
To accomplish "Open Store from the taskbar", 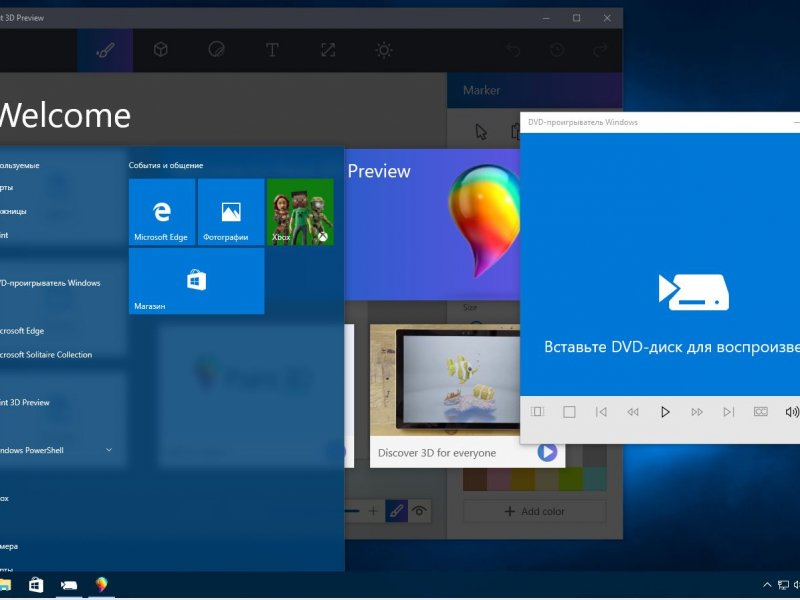I will point(36,585).
